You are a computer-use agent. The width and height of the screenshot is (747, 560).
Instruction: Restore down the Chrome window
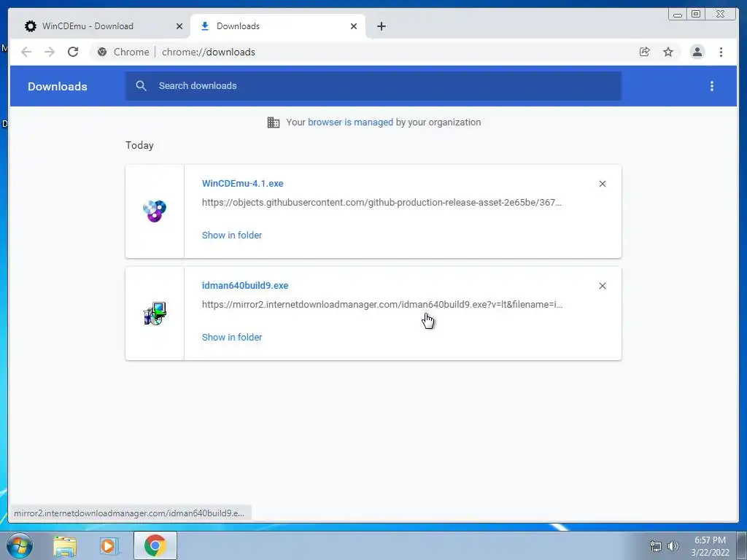[x=695, y=15]
